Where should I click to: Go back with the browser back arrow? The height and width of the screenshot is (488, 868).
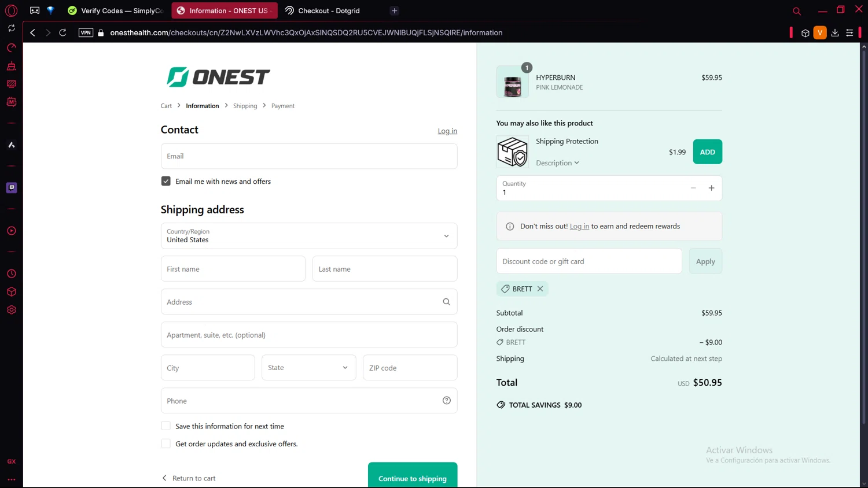[x=32, y=33]
